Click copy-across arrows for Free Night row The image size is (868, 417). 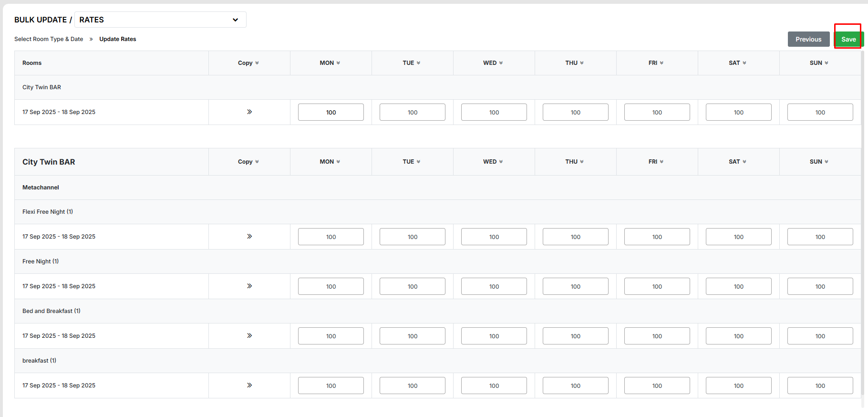249,286
